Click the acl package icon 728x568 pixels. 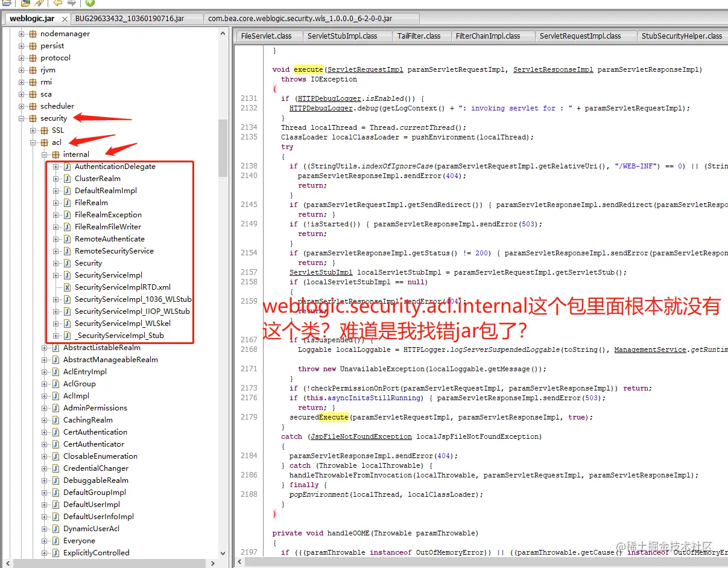(44, 142)
